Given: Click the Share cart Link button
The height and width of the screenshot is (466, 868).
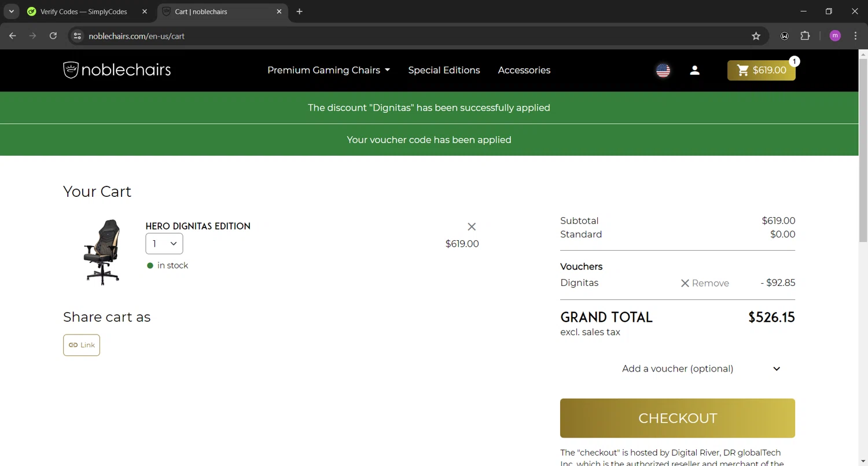Looking at the screenshot, I should click(82, 345).
